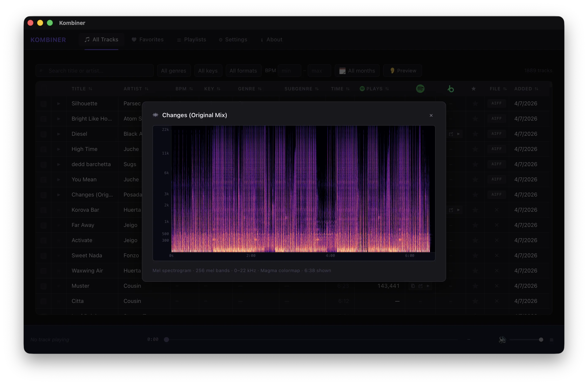Sort by the GENRE column
The width and height of the screenshot is (588, 385).
point(250,89)
